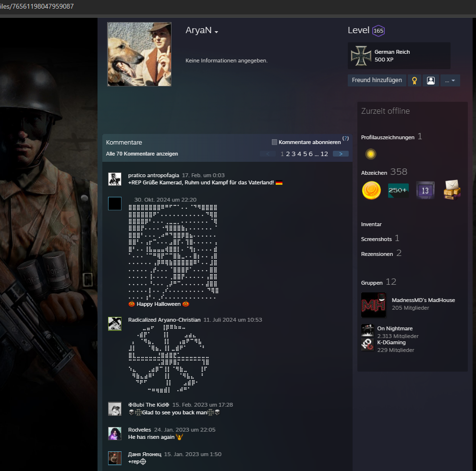Click the profile avatar image

point(139,54)
